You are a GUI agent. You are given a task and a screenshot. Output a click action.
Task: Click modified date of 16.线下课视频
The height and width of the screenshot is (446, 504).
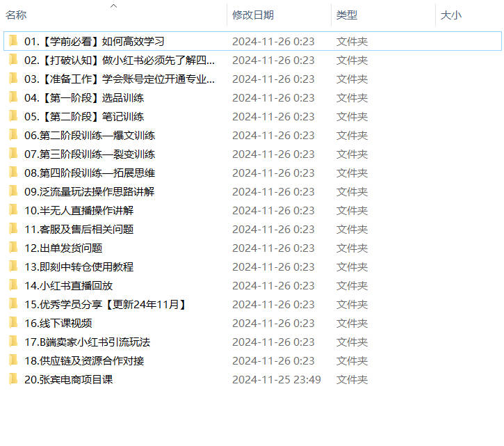pos(273,323)
